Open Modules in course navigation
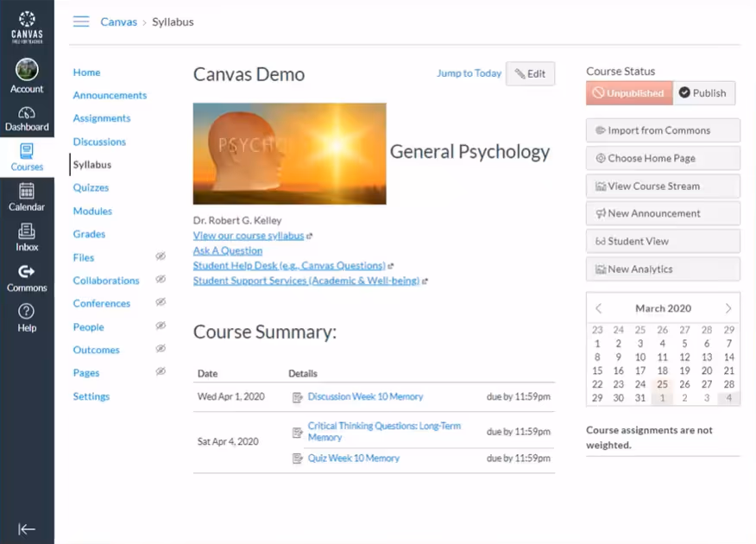Screen dimensions: 756x544 (92, 212)
